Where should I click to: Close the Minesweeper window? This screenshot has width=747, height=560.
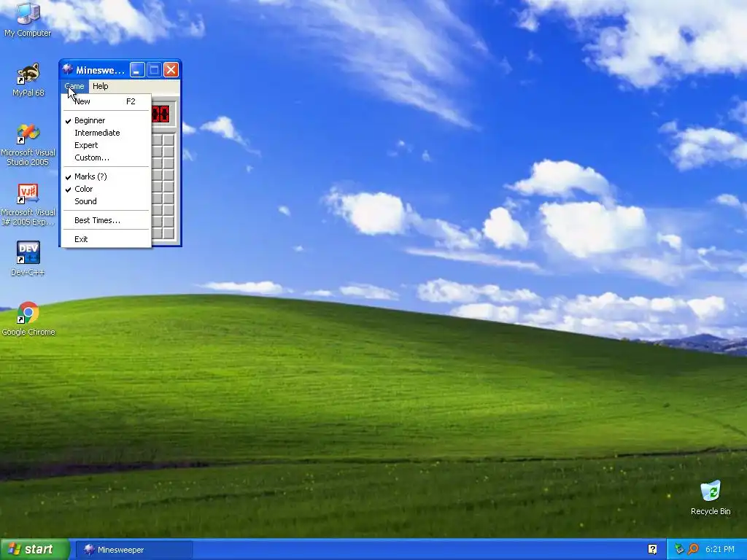(171, 70)
